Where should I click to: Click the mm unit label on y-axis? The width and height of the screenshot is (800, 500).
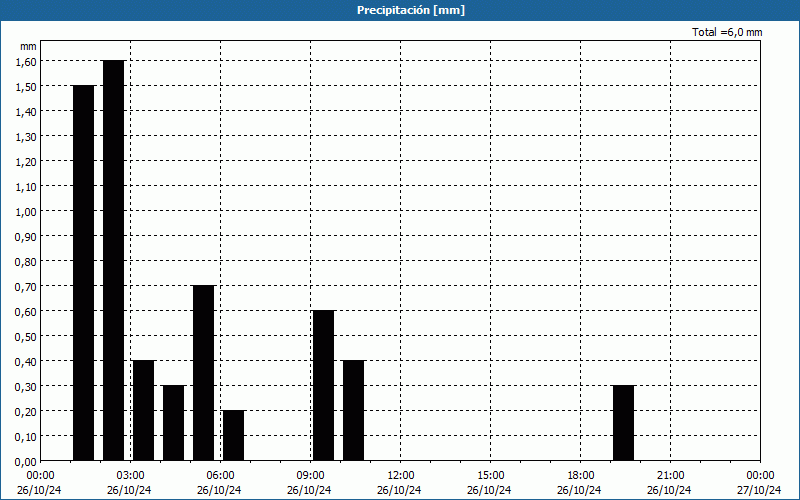(28, 46)
